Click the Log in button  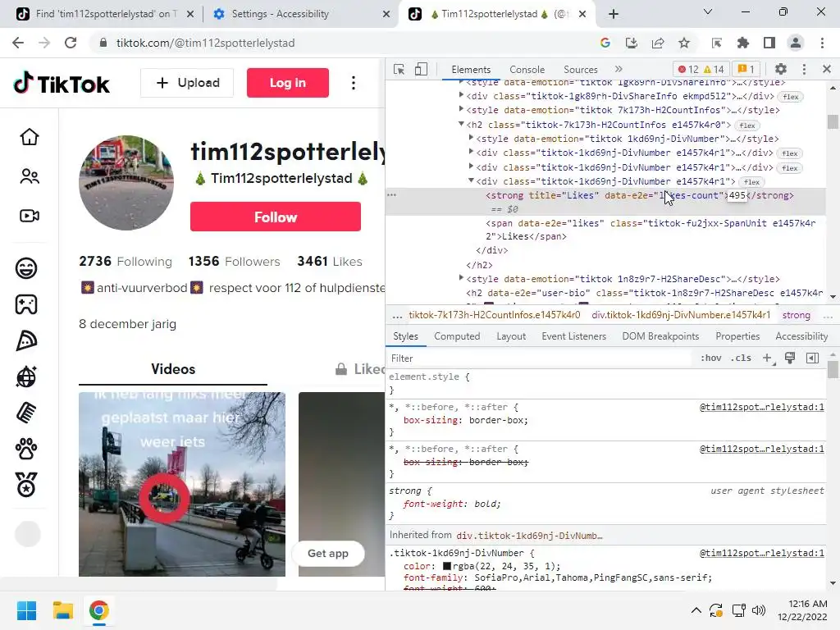[x=288, y=83]
